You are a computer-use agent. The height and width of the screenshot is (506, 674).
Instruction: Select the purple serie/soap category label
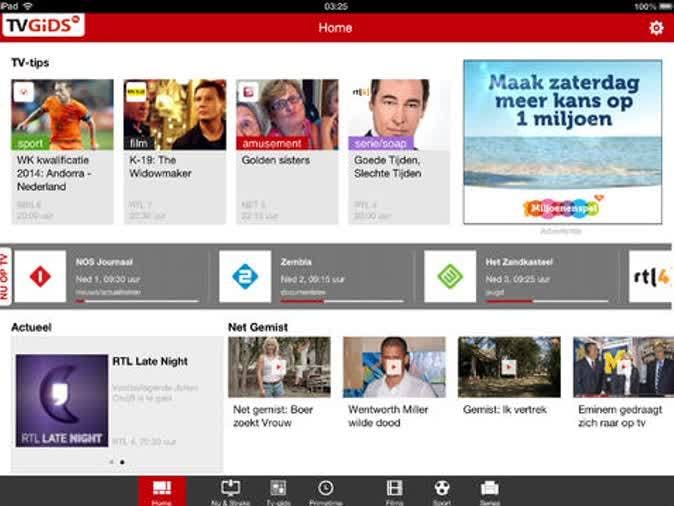click(380, 143)
